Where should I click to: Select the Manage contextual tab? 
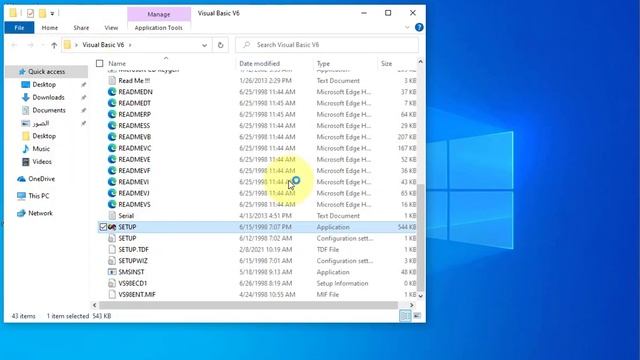pyautogui.click(x=159, y=14)
